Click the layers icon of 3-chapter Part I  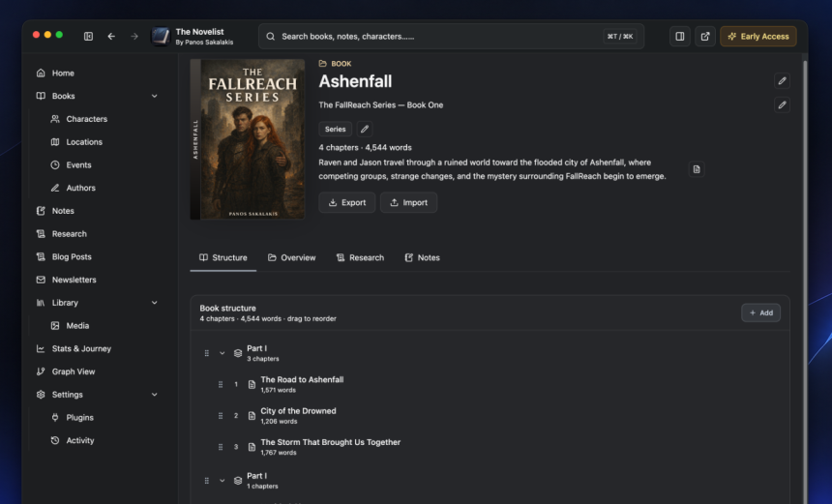click(x=238, y=353)
